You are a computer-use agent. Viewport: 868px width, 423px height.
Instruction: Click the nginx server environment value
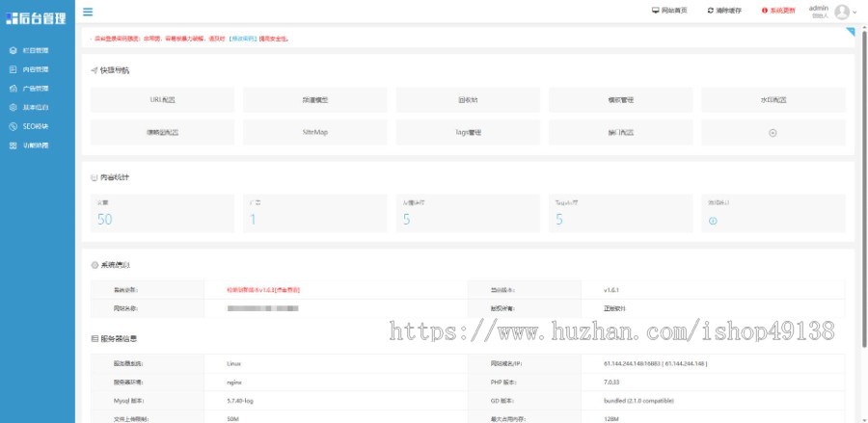tap(234, 383)
